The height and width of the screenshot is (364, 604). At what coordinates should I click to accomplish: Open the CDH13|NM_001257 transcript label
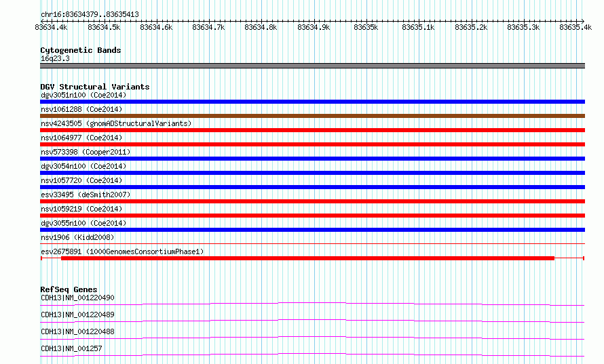click(x=71, y=348)
